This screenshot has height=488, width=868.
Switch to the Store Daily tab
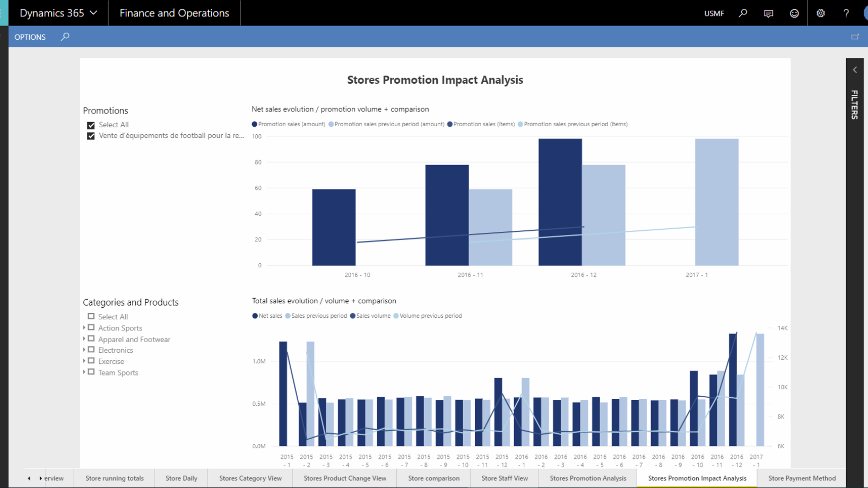181,478
